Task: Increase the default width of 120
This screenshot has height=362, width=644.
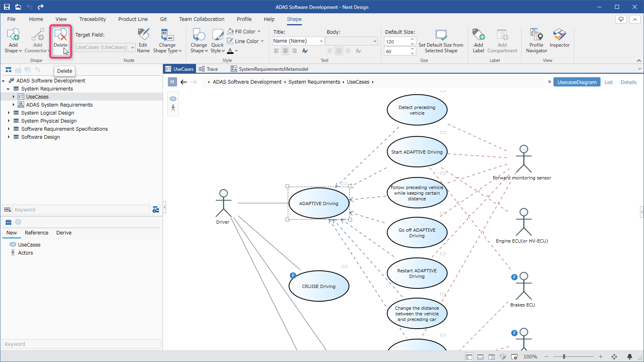Action: (413, 39)
